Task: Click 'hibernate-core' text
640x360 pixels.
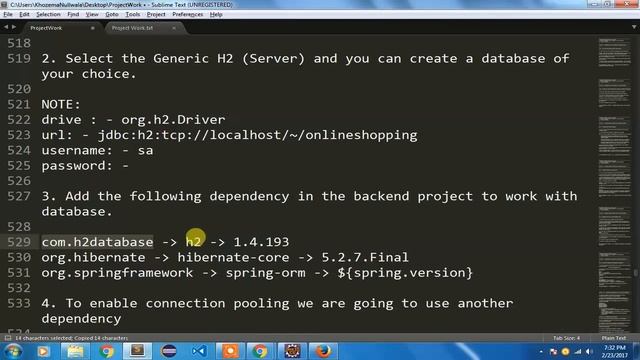Action: (x=233, y=258)
